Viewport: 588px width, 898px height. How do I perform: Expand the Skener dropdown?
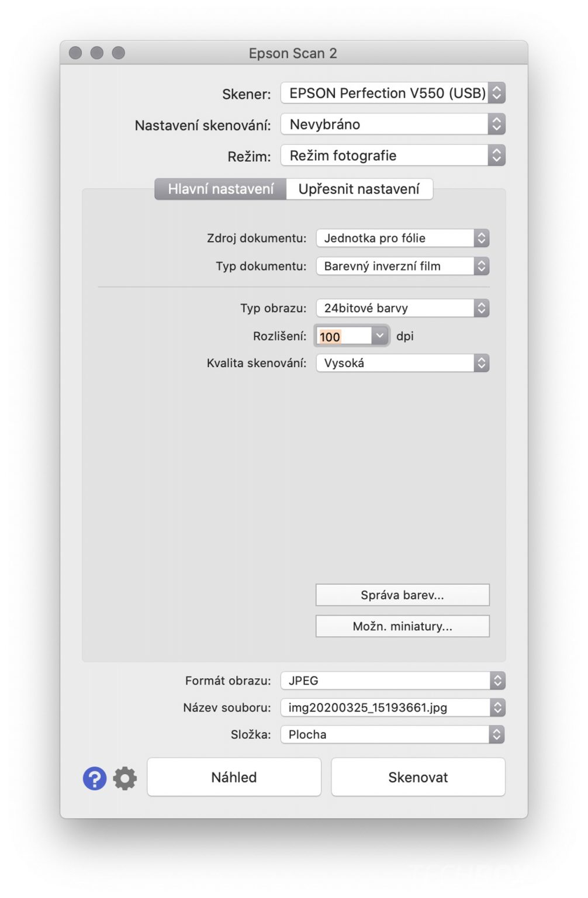tap(393, 93)
